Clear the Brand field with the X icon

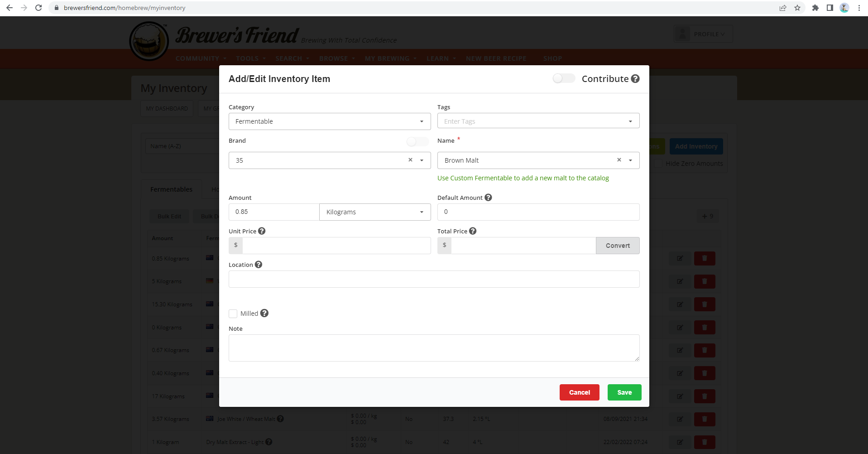coord(410,160)
